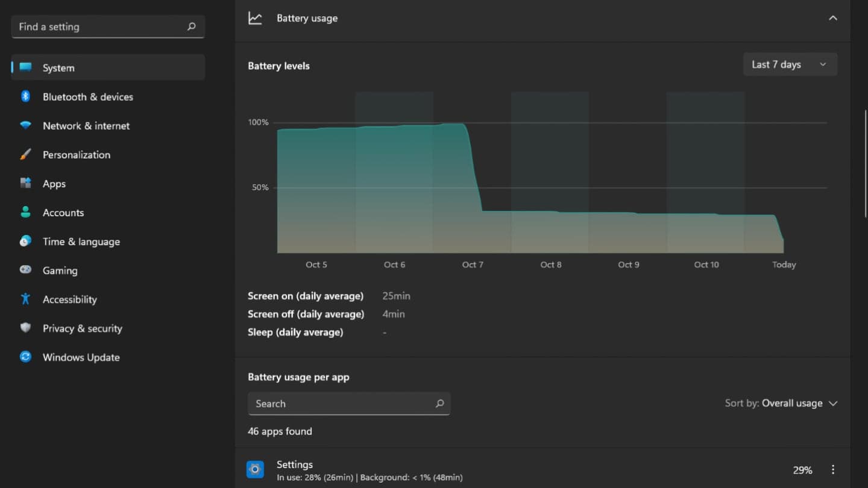Select the Oct 10 column in battery chart
Image resolution: width=868 pixels, height=488 pixels.
[706, 172]
